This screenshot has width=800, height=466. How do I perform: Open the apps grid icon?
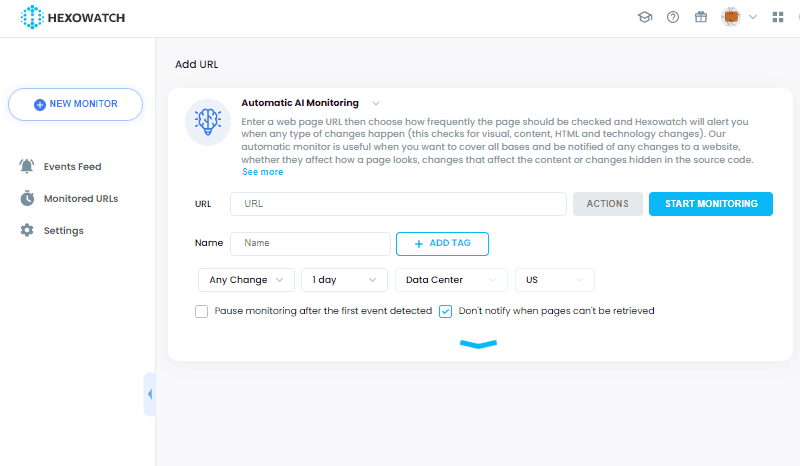point(778,17)
